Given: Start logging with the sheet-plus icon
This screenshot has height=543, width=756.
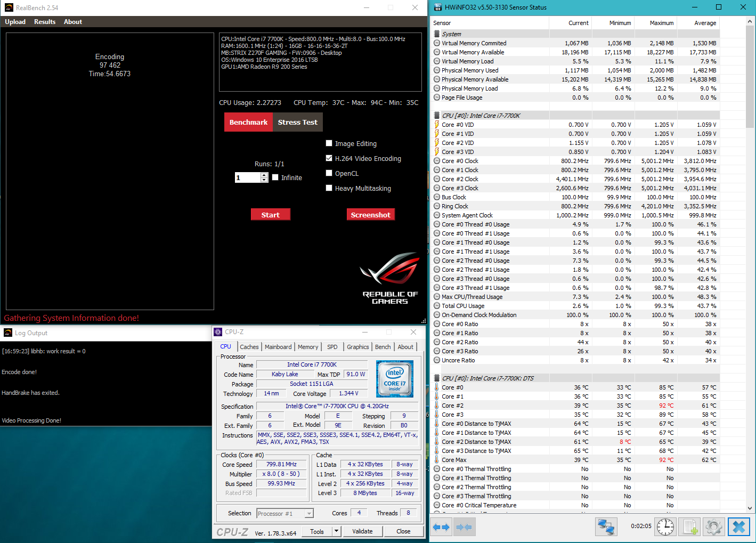Looking at the screenshot, I should point(690,526).
